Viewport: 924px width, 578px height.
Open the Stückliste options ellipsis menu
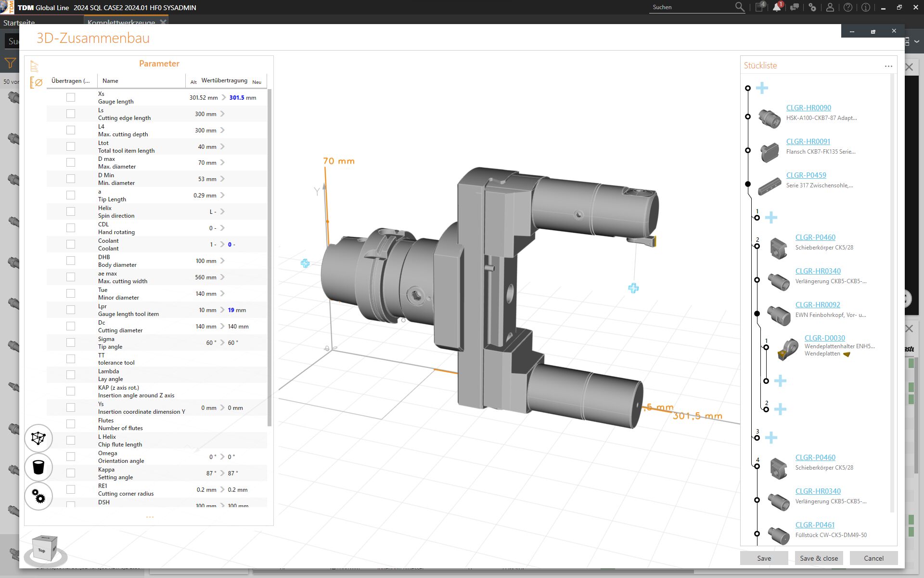(x=888, y=66)
